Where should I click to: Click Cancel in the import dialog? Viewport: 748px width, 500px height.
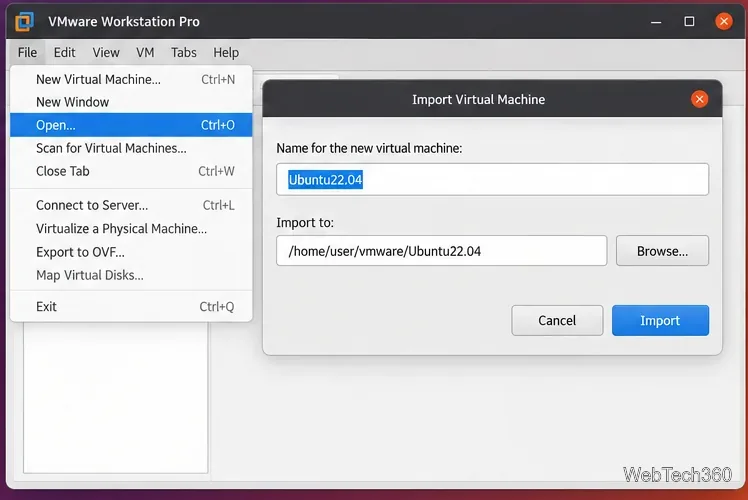[x=557, y=321]
